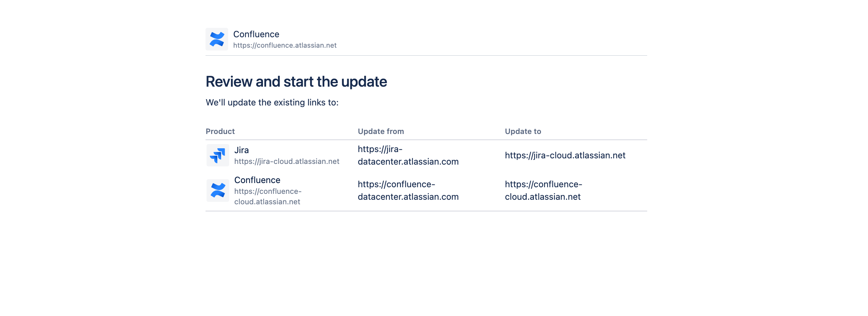This screenshot has height=316, width=868.
Task: Select the Jira product icon in the table
Action: (217, 156)
